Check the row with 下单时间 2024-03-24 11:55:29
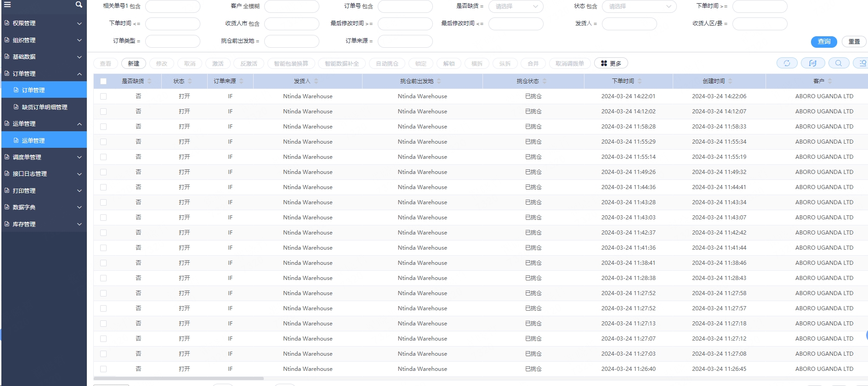The width and height of the screenshot is (868, 386). click(103, 142)
